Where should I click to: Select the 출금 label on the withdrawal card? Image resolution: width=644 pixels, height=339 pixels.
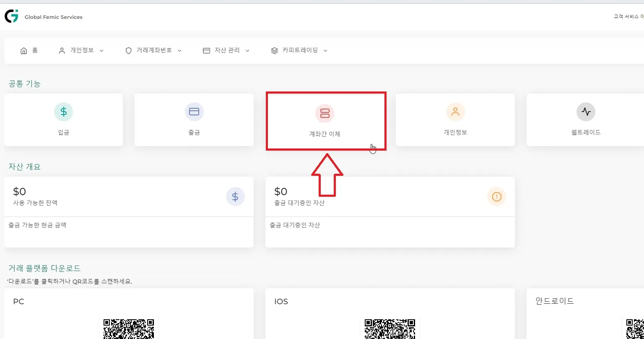(194, 133)
